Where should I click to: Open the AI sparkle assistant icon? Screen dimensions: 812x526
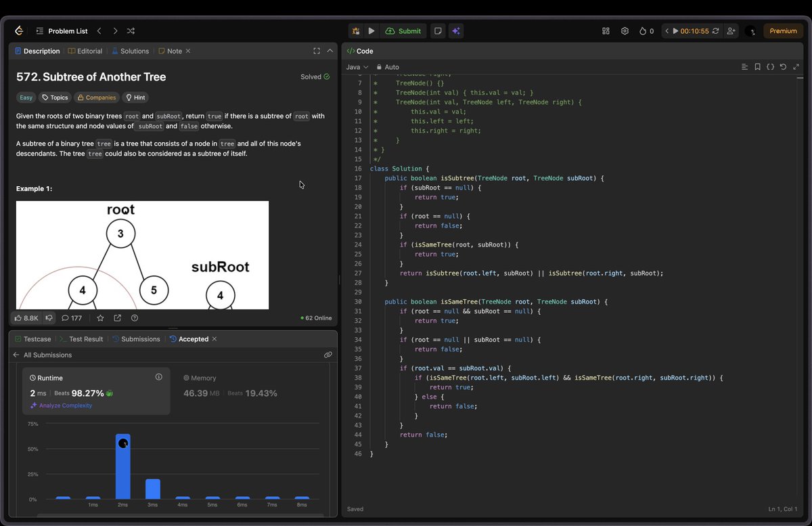pyautogui.click(x=456, y=31)
